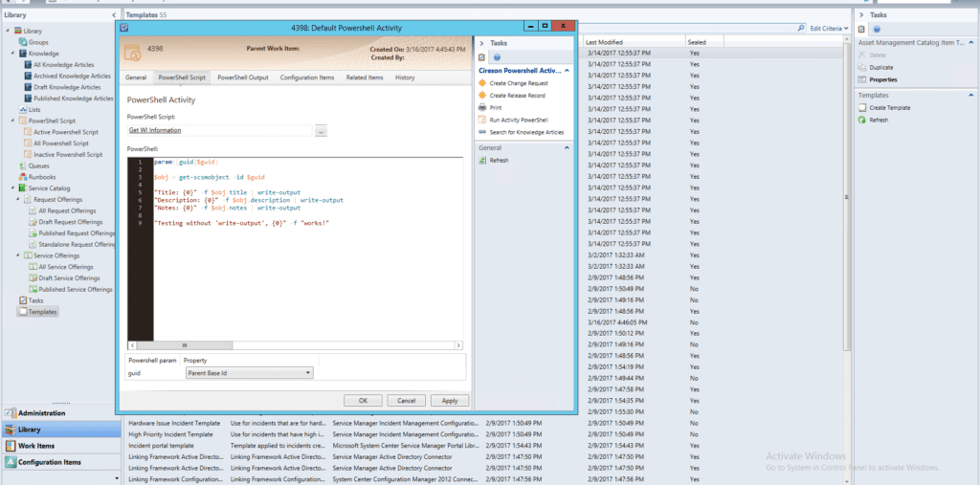Viewport: 980px width, 485px height.
Task: Select the Queues icon in tree
Action: 23,165
